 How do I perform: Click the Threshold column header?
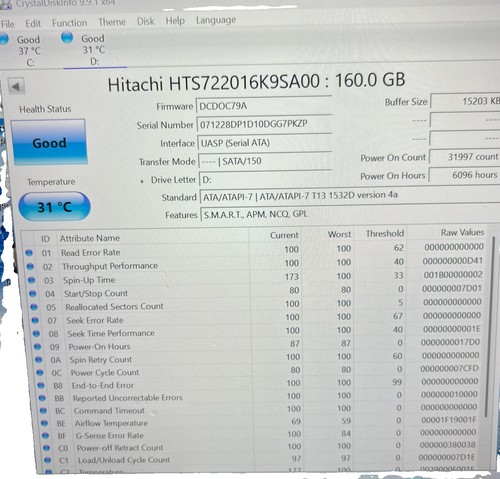[385, 233]
